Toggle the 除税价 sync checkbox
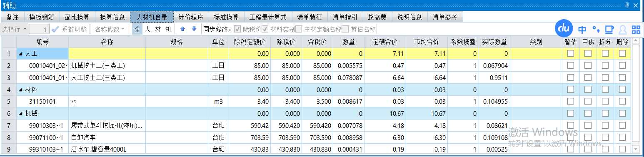 (x=237, y=29)
